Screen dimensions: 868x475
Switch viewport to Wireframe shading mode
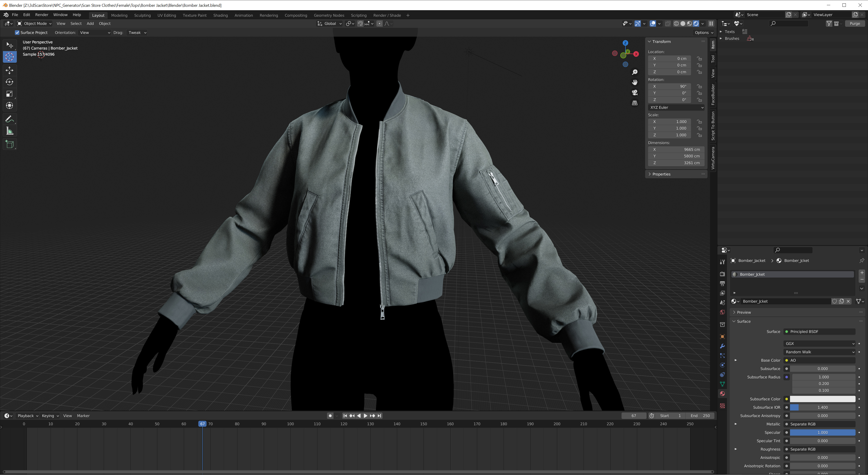coord(676,24)
